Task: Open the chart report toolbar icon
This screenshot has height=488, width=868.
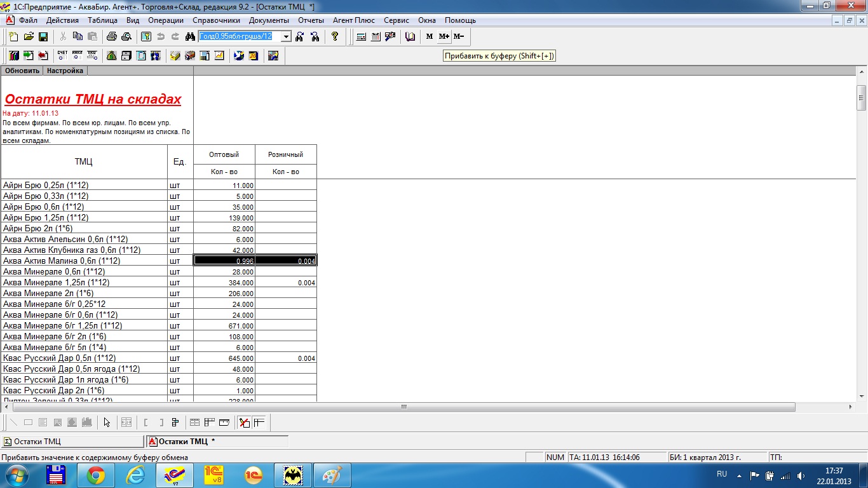Action: coord(219,56)
